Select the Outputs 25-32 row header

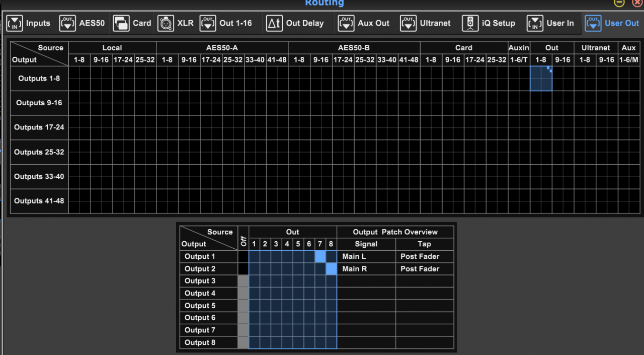[39, 152]
